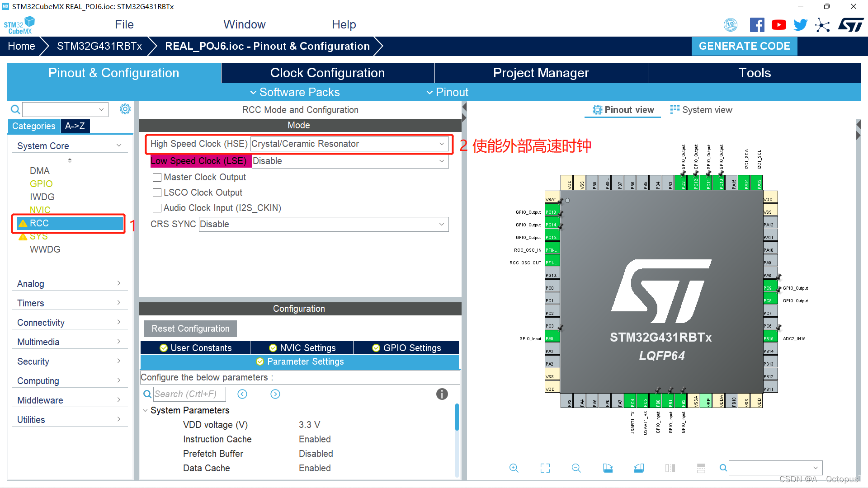
Task: Expand the Computing category
Action: pyautogui.click(x=70, y=380)
